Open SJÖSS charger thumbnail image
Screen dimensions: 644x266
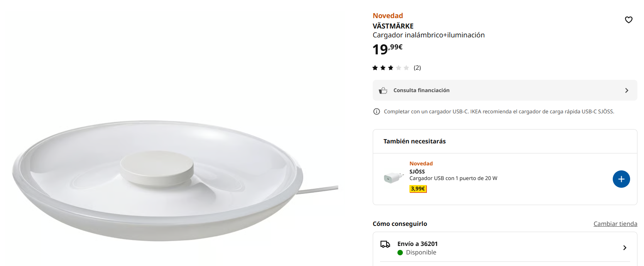coord(393,177)
